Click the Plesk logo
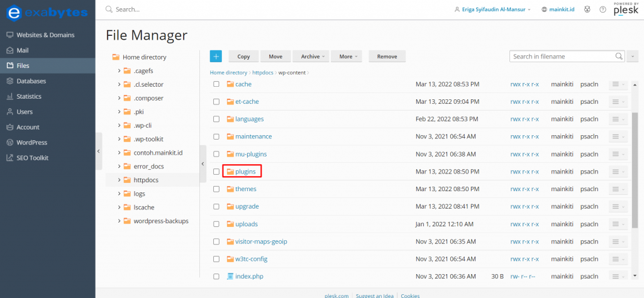 click(626, 9)
